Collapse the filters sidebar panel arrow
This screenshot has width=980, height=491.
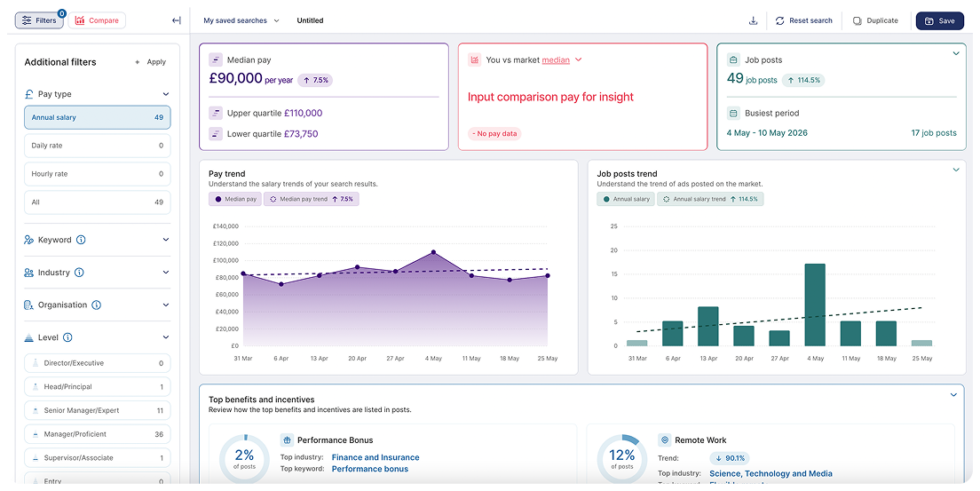(177, 20)
